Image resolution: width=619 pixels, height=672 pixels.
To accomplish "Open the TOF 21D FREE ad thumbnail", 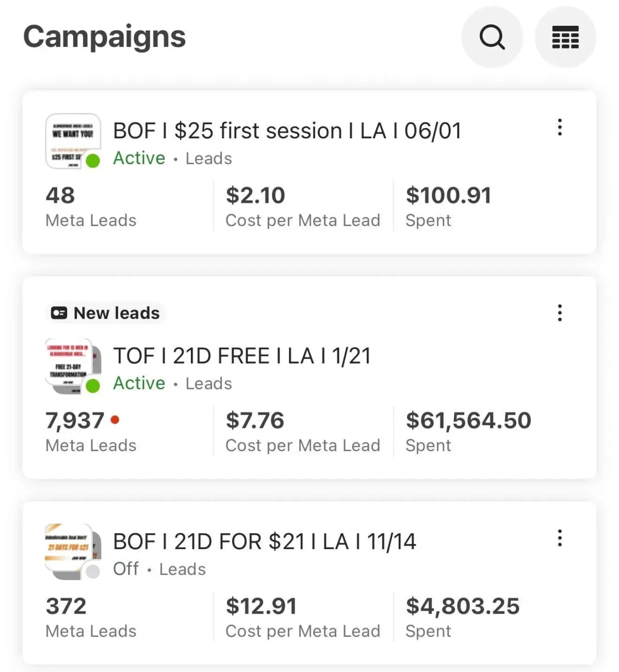I will (x=69, y=365).
